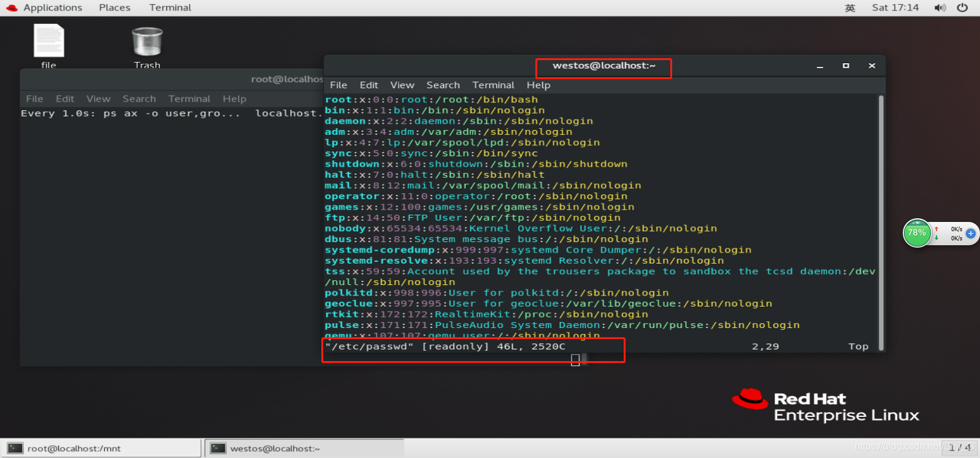Open Search menu in root terminal window

(x=139, y=99)
